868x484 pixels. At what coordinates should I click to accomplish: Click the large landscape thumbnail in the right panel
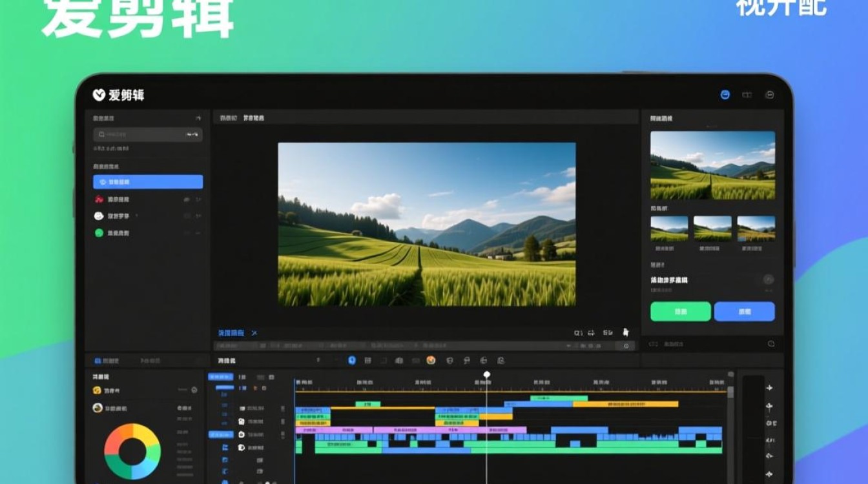[712, 165]
